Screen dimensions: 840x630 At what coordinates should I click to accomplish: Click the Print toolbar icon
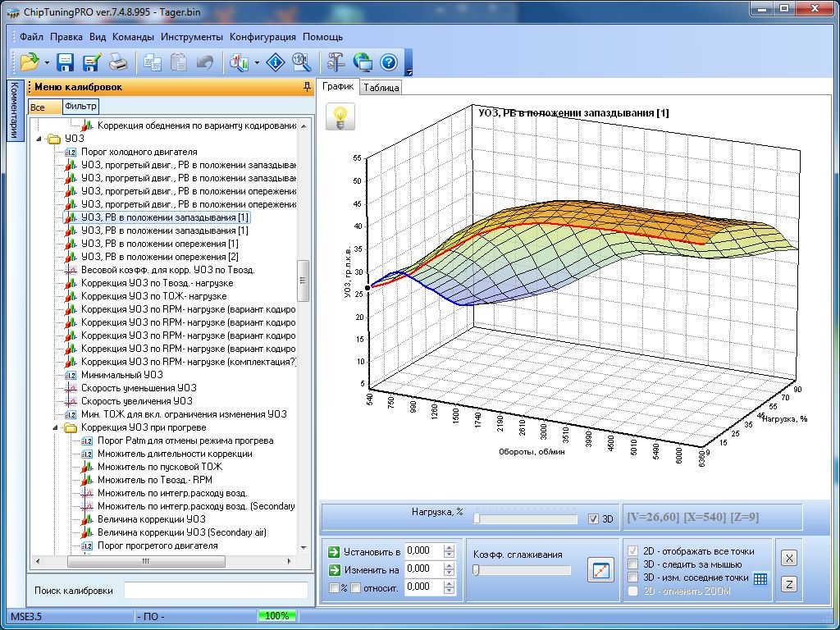click(118, 62)
